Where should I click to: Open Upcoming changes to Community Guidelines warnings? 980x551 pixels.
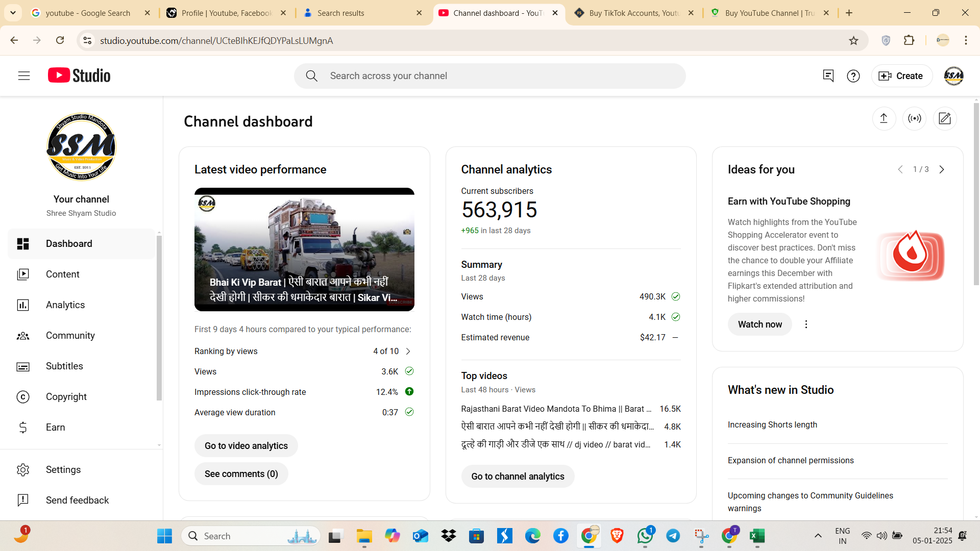811,502
